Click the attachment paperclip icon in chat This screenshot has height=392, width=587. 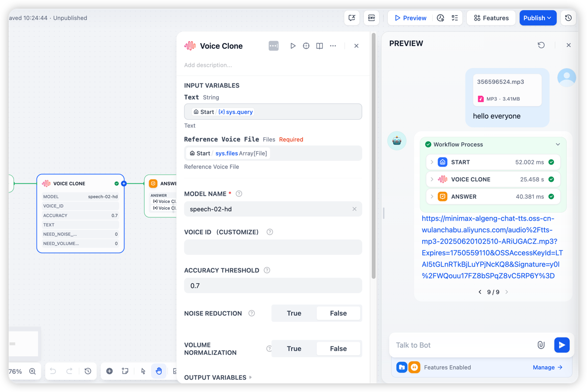pyautogui.click(x=541, y=345)
